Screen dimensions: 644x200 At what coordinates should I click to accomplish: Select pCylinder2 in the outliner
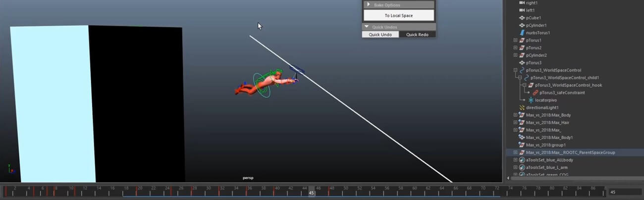536,55
